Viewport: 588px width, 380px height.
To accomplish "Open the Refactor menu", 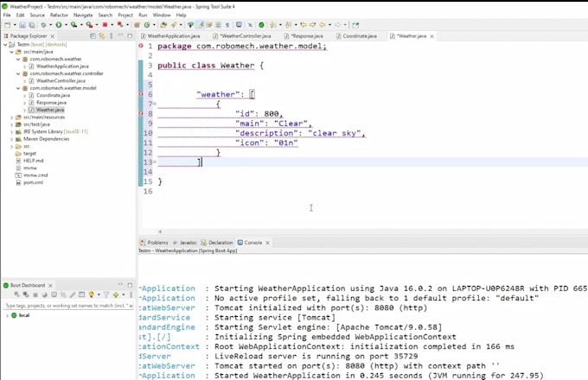I will tap(59, 15).
